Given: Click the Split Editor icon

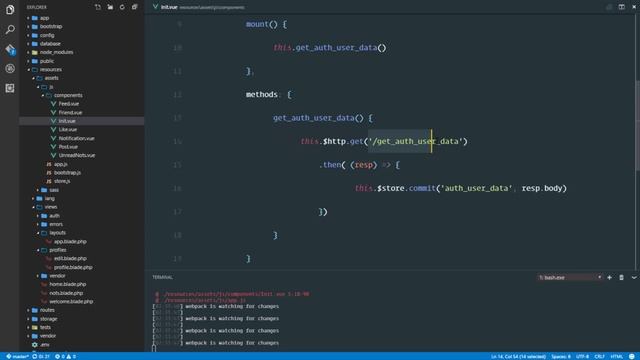Looking at the screenshot, I should pyautogui.click(x=621, y=7).
